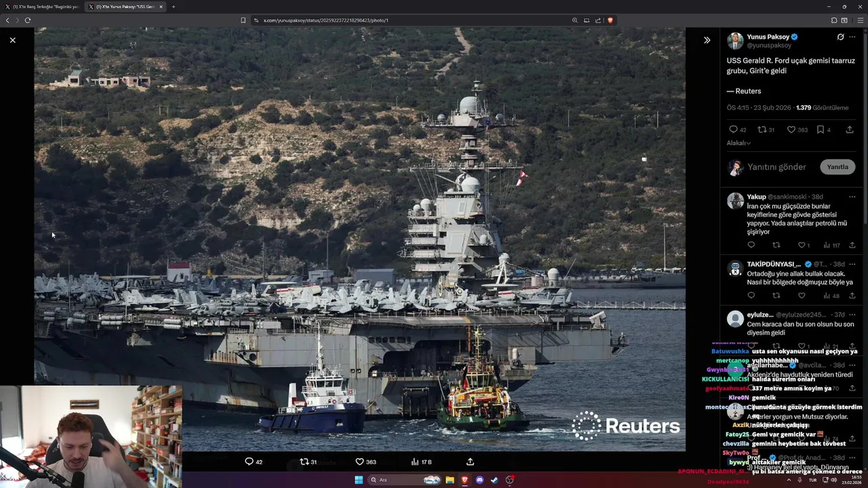868x488 pixels.
Task: Open TAKİPDÜNYASI profile name
Action: [x=774, y=264]
